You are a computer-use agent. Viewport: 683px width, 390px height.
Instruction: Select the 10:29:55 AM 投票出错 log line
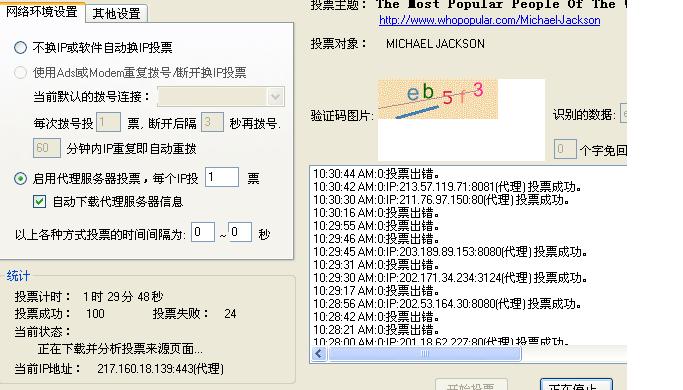click(376, 226)
